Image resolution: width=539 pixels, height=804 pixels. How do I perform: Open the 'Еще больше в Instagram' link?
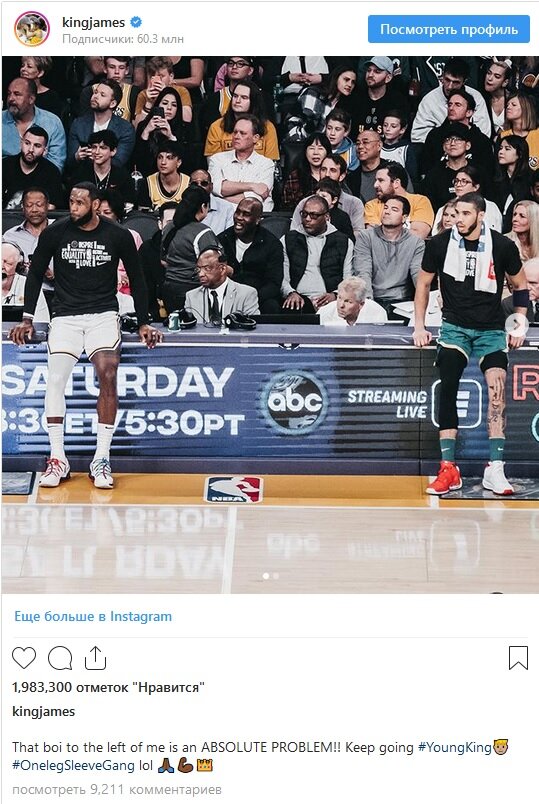93,616
